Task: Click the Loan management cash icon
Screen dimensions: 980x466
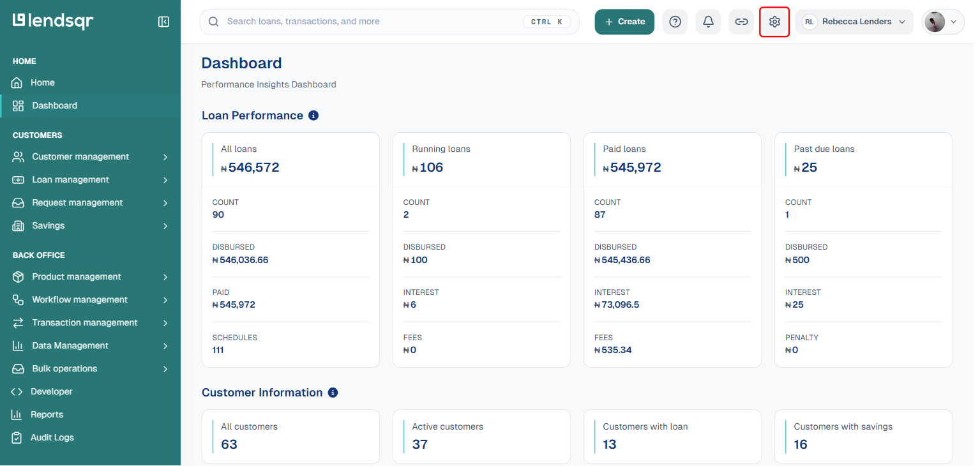Action: coord(18,180)
